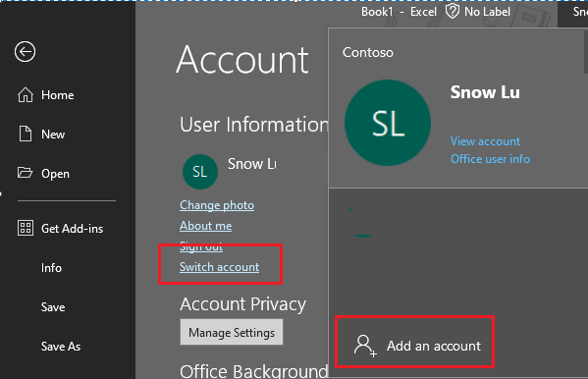
Task: Open the Home menu item
Action: 57,95
